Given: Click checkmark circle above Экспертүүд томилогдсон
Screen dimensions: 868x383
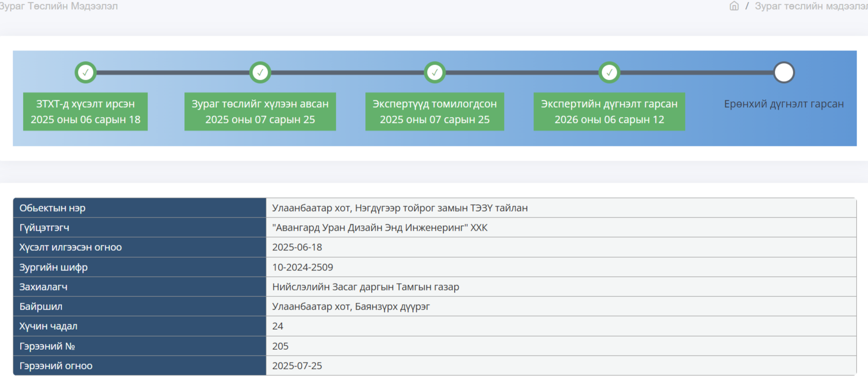Looking at the screenshot, I should pyautogui.click(x=434, y=72).
